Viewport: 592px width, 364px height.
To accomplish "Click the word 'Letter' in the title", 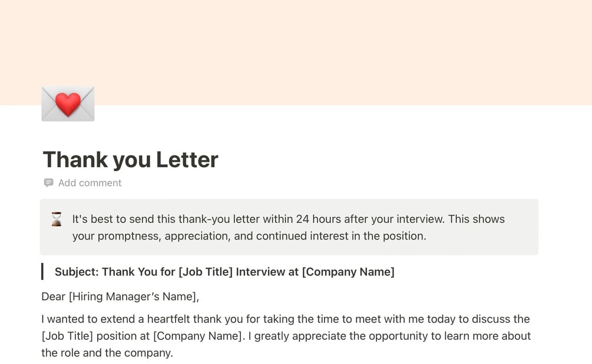I will [187, 160].
